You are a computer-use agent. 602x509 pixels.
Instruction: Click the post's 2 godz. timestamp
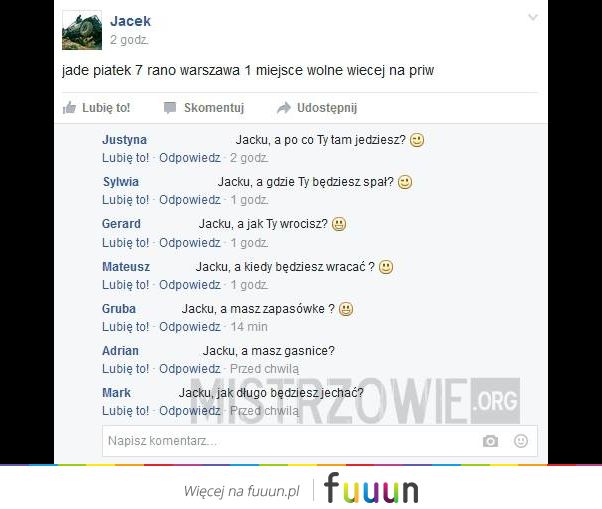[x=129, y=40]
